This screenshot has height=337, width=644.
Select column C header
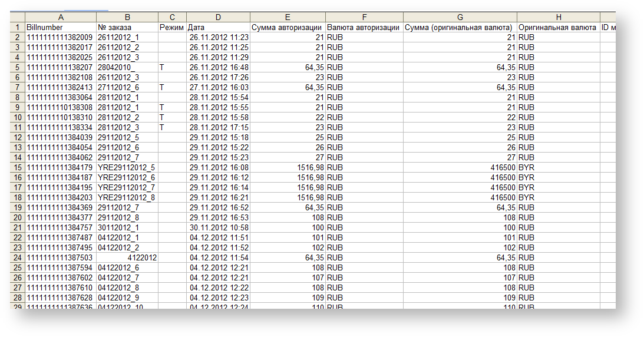pyautogui.click(x=172, y=17)
